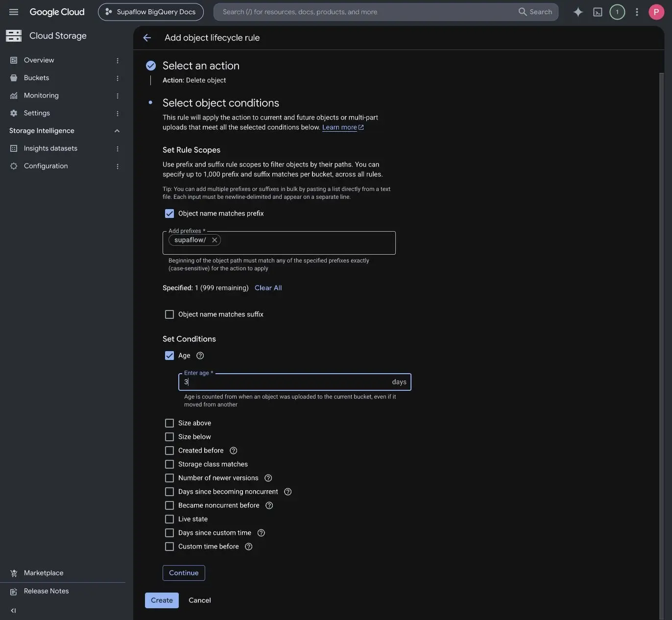Enable the Size below condition
Viewport: 672px width, 620px height.
(169, 437)
